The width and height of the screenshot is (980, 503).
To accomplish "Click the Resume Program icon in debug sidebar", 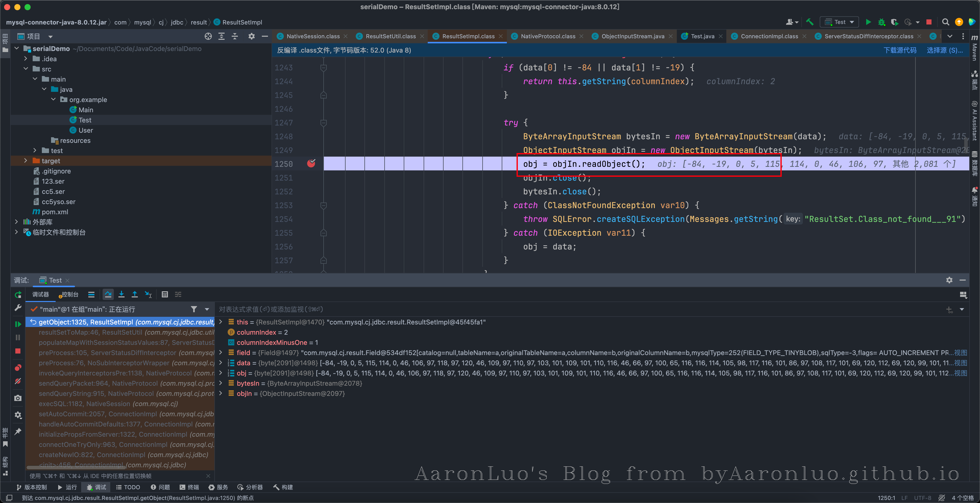I will (18, 324).
